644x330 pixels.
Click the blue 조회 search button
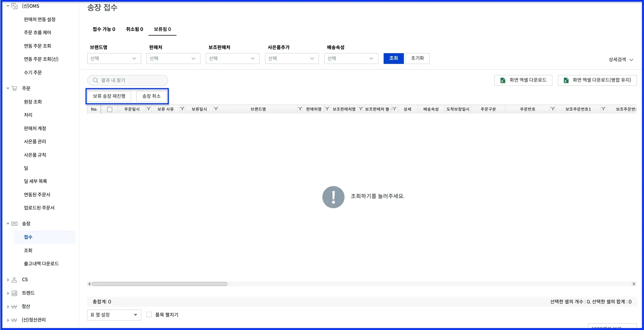point(394,59)
